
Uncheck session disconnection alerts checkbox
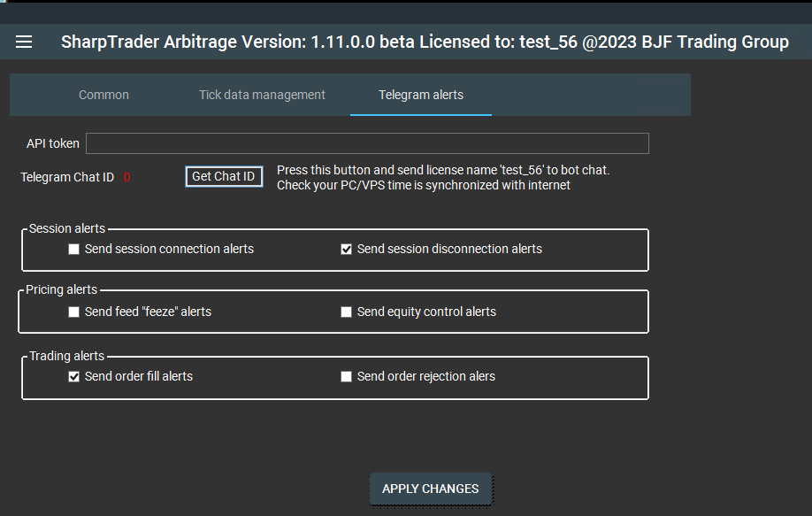[x=347, y=250]
